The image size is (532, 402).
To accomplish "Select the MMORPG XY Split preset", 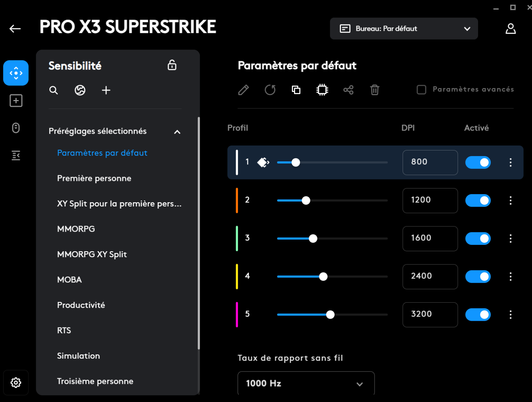I will pos(92,254).
